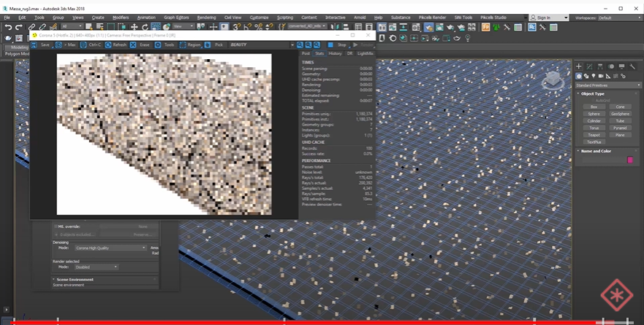Image resolution: width=644 pixels, height=325 pixels.
Task: Open the Denoising Mode dropdown
Action: [x=110, y=248]
